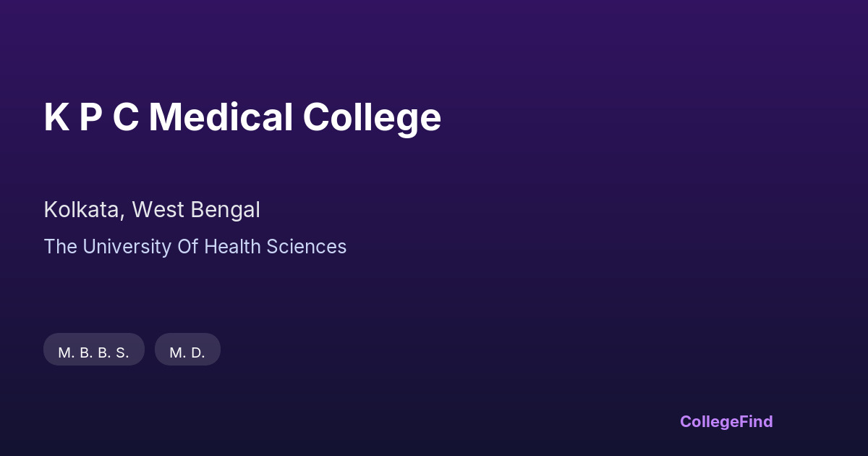Click the letter "K" starting the title
This screenshot has height=456, width=868.
(56, 117)
